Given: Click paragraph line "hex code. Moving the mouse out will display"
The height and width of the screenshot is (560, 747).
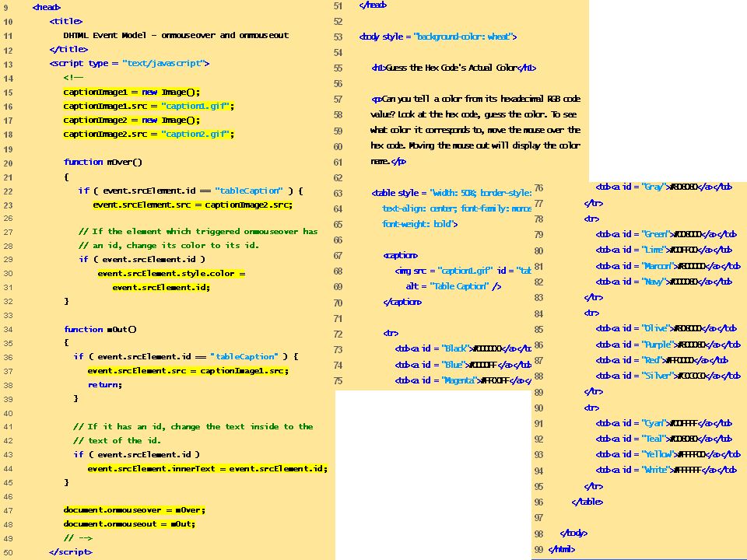Looking at the screenshot, I should pyautogui.click(x=475, y=145).
